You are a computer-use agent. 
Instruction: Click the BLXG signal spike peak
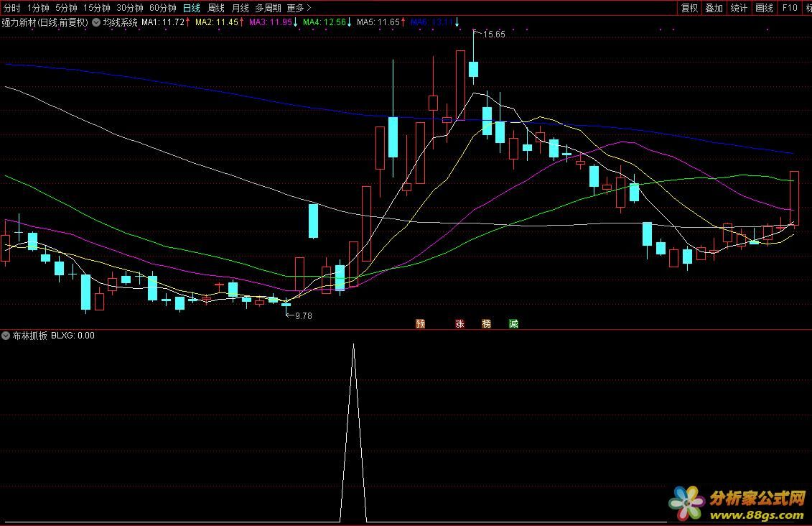354,346
